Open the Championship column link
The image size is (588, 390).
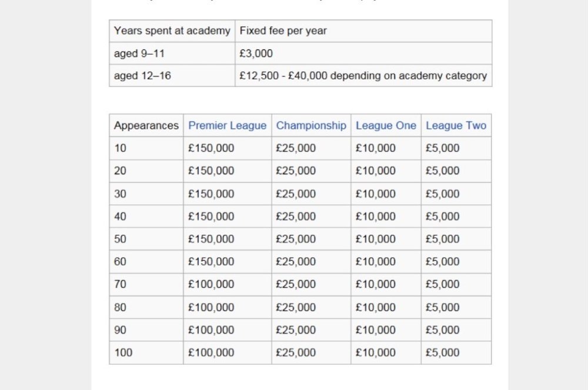coord(311,125)
